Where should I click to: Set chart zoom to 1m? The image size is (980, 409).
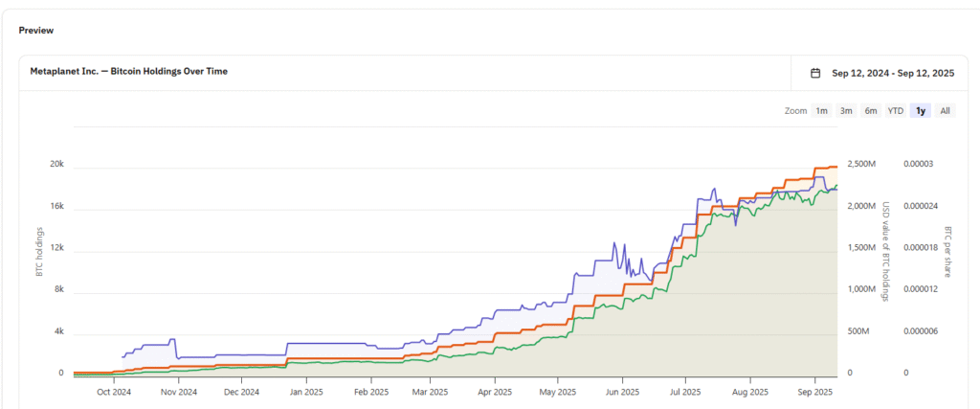(821, 111)
